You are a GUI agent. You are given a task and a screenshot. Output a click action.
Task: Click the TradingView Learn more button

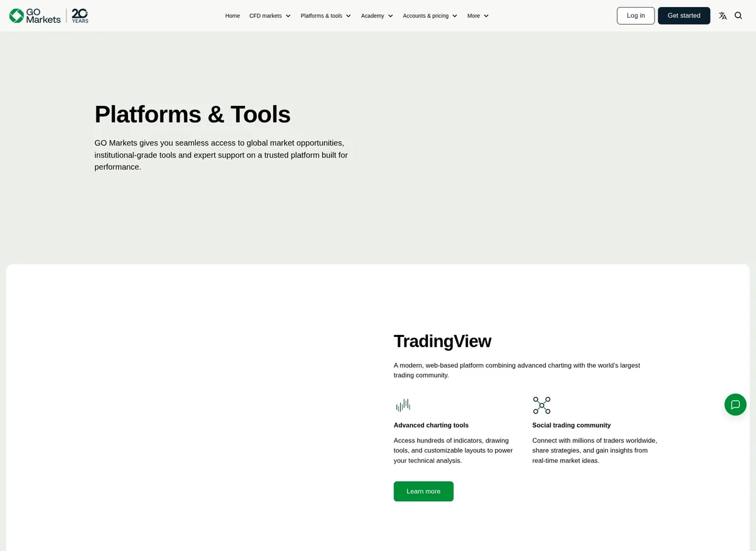(x=423, y=491)
